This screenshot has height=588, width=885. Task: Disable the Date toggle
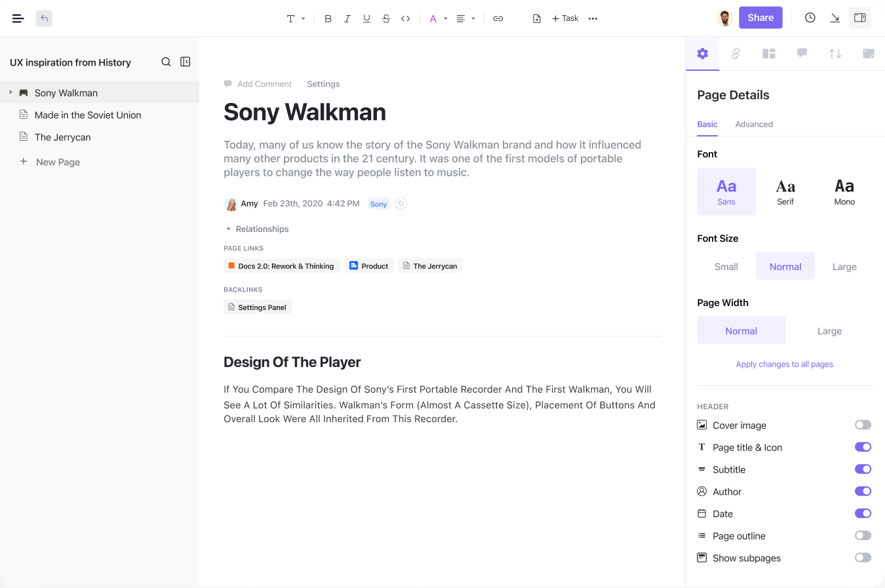[863, 513]
